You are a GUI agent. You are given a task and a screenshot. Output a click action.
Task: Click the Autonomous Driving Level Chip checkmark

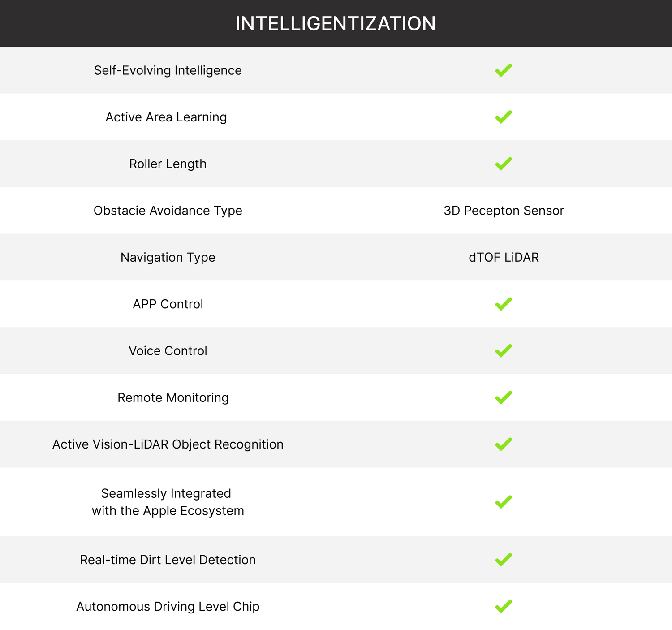(504, 606)
